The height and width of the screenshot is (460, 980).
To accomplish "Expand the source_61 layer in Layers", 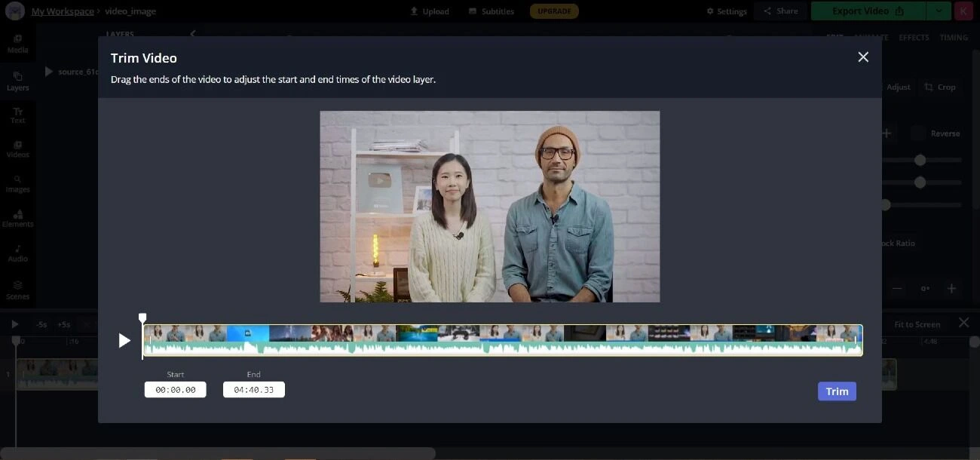I will pos(48,71).
